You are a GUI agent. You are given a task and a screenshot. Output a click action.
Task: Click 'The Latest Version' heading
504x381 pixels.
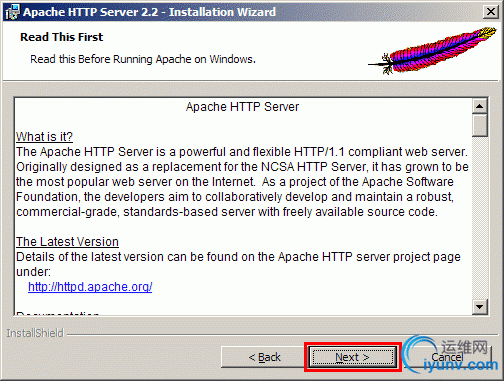(67, 242)
